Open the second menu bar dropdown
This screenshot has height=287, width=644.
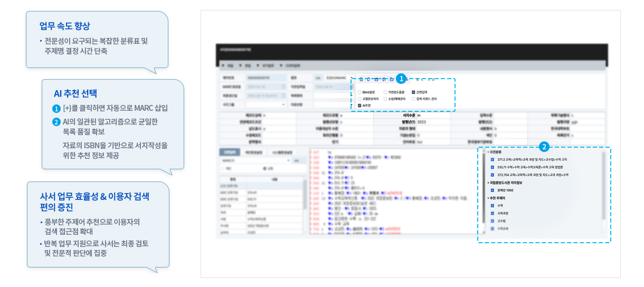247,65
